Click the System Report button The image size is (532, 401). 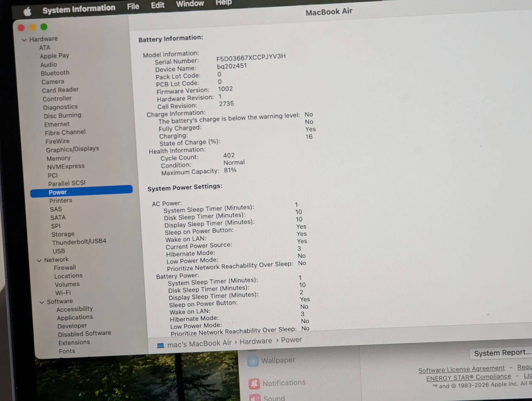coord(502,353)
